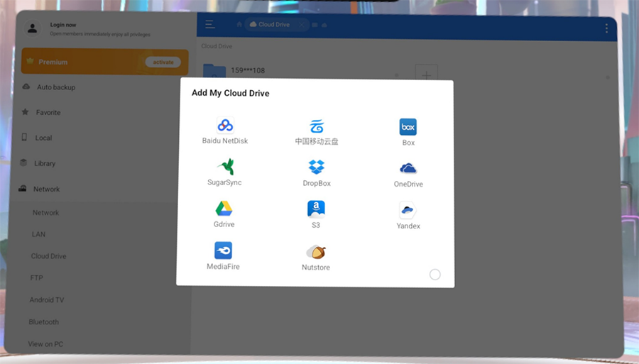Select Bluetooth in sidebar
Viewport: 639px width, 364px height.
point(43,321)
